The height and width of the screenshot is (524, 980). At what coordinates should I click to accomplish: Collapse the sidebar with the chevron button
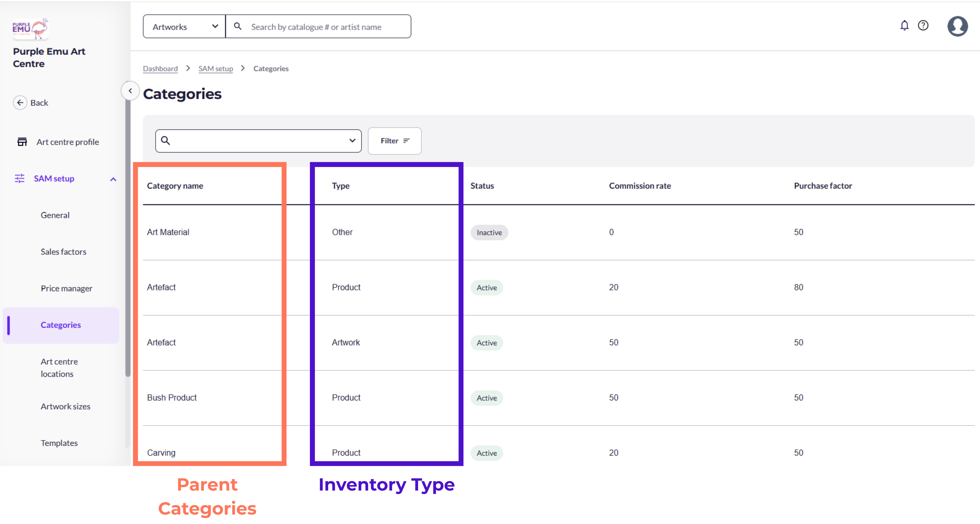[x=130, y=91]
